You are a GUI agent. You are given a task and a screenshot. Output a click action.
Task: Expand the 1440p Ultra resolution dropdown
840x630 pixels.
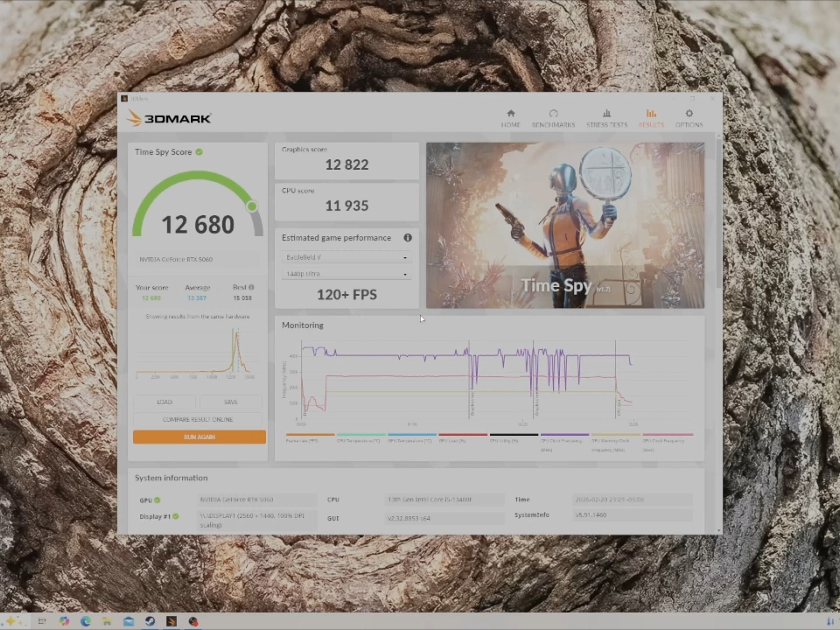pyautogui.click(x=347, y=274)
